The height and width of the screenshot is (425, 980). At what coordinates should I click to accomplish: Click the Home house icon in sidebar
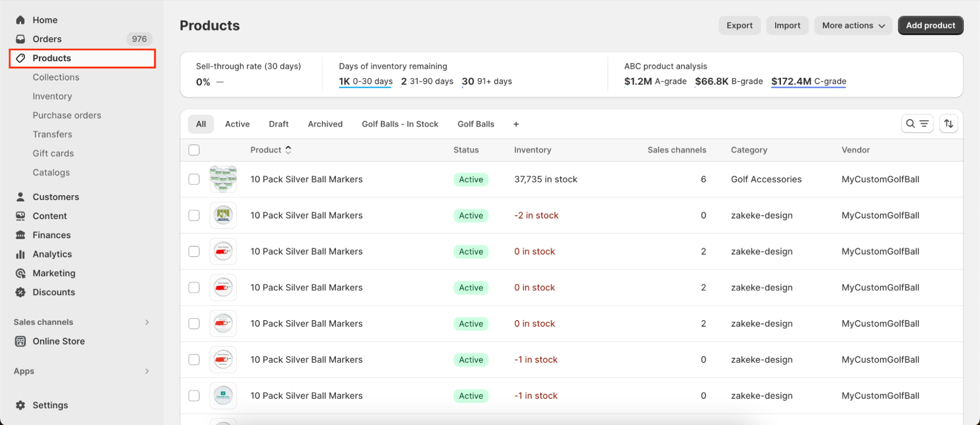click(x=20, y=20)
